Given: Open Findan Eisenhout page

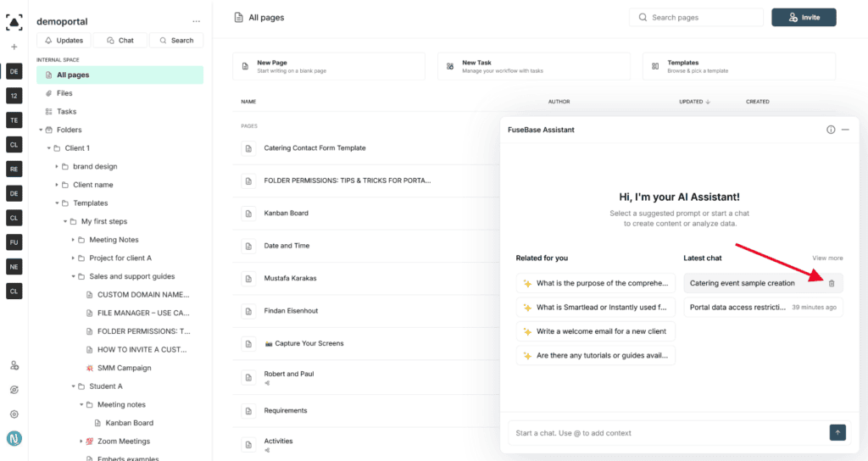Looking at the screenshot, I should tap(291, 311).
